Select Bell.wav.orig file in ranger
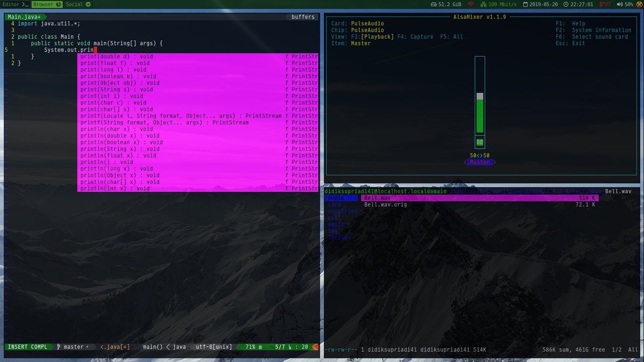644x362 pixels. 479,205
